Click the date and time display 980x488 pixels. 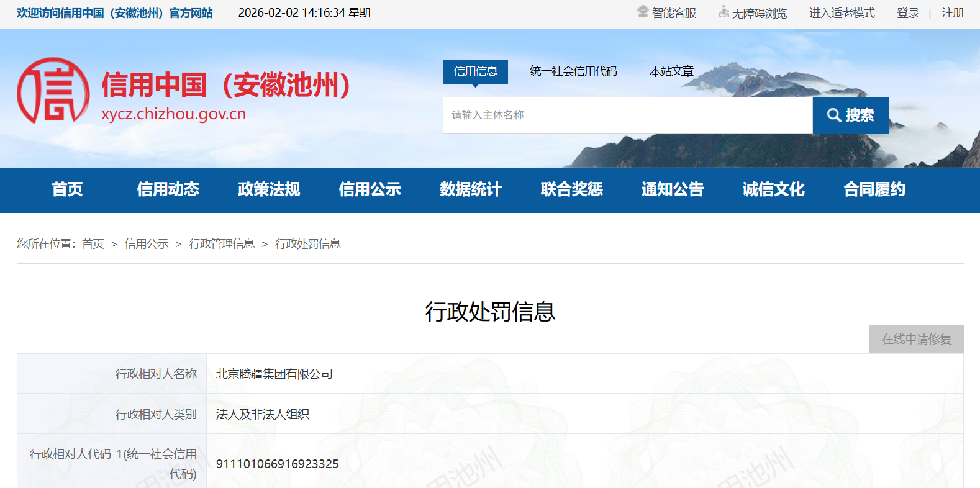(310, 13)
